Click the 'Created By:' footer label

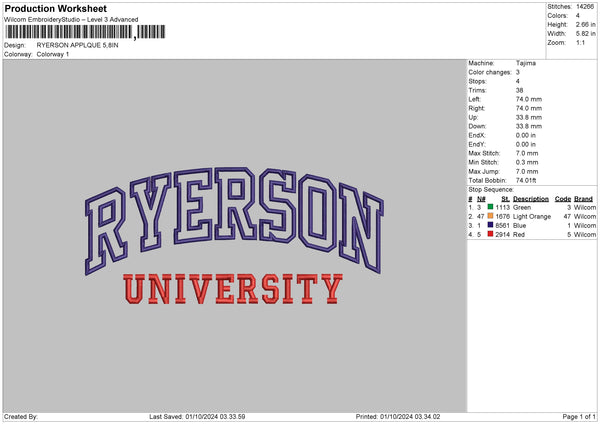(x=21, y=417)
